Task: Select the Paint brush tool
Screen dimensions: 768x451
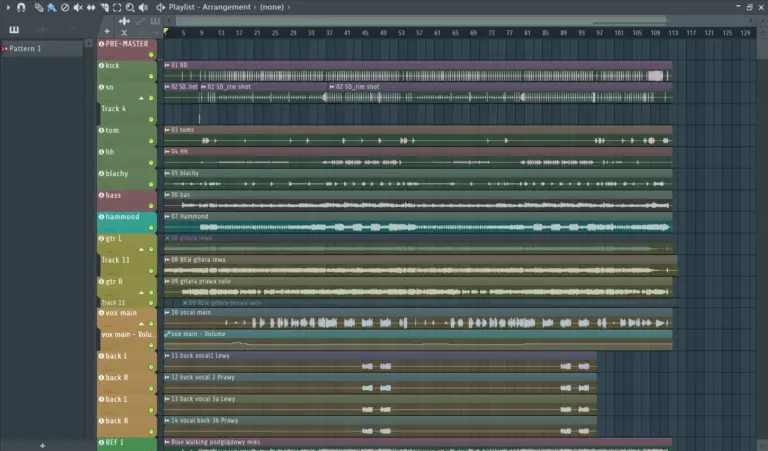Action: [x=52, y=7]
